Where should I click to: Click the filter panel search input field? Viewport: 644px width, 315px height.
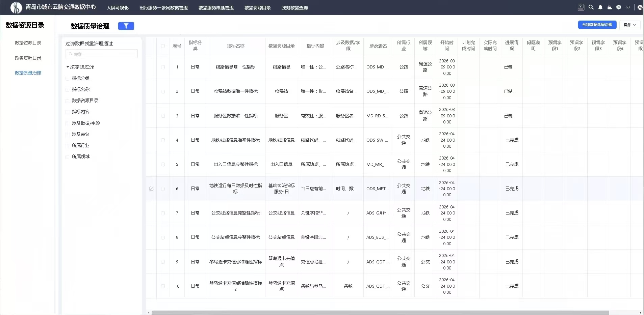101,54
